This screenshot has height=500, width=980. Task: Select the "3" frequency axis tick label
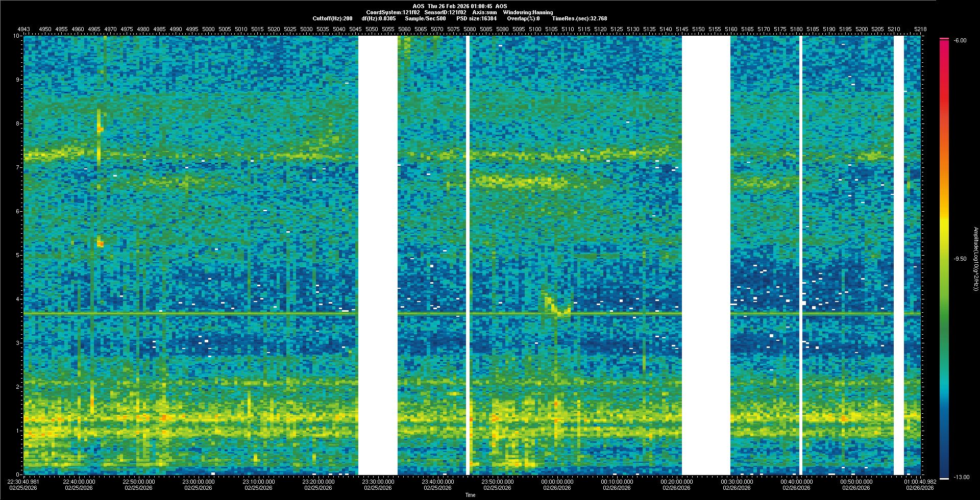(18, 343)
